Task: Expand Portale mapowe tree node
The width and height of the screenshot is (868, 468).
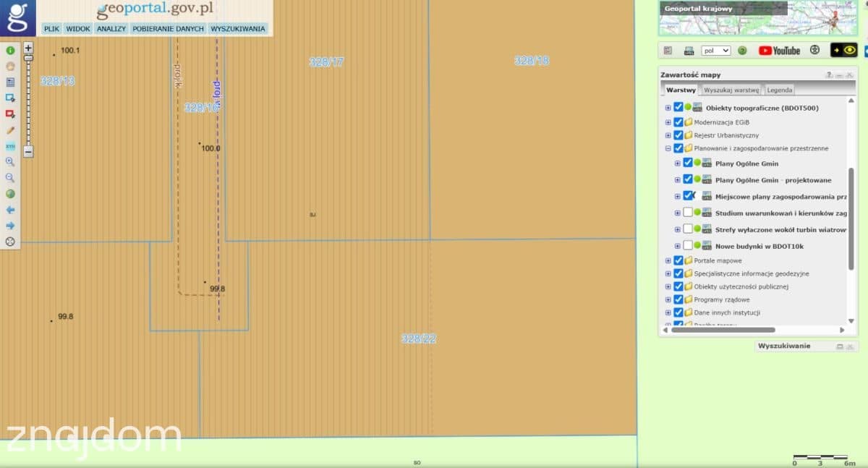Action: click(668, 260)
